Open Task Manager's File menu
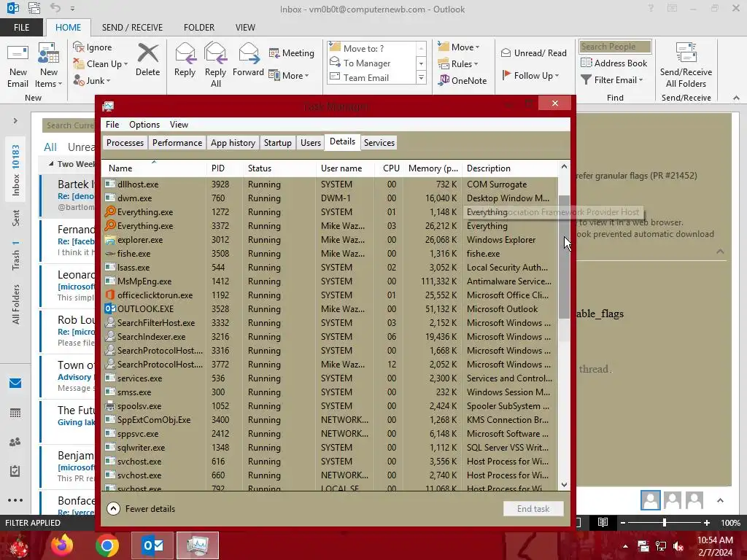This screenshot has width=747, height=560. click(x=112, y=124)
